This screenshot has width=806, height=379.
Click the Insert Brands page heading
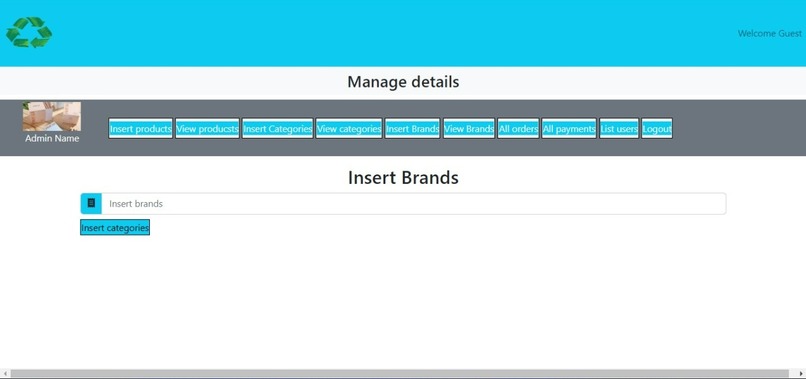click(x=403, y=177)
